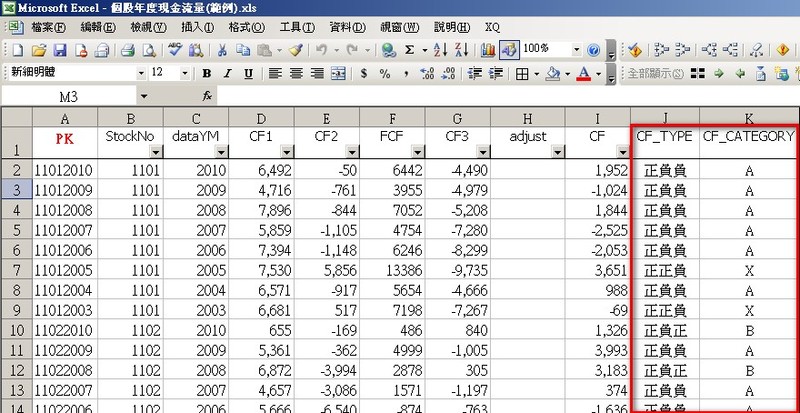This screenshot has width=800, height=413.
Task: Copy the selection
Action: [x=243, y=50]
